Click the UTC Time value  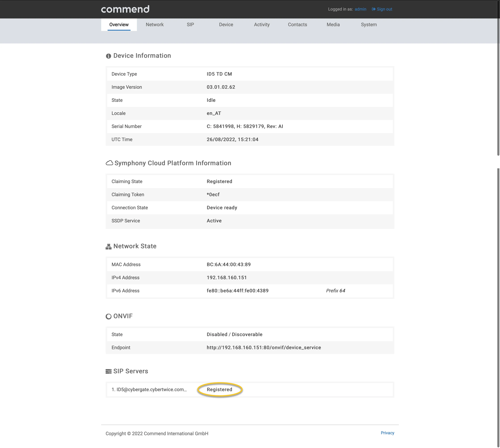point(232,139)
